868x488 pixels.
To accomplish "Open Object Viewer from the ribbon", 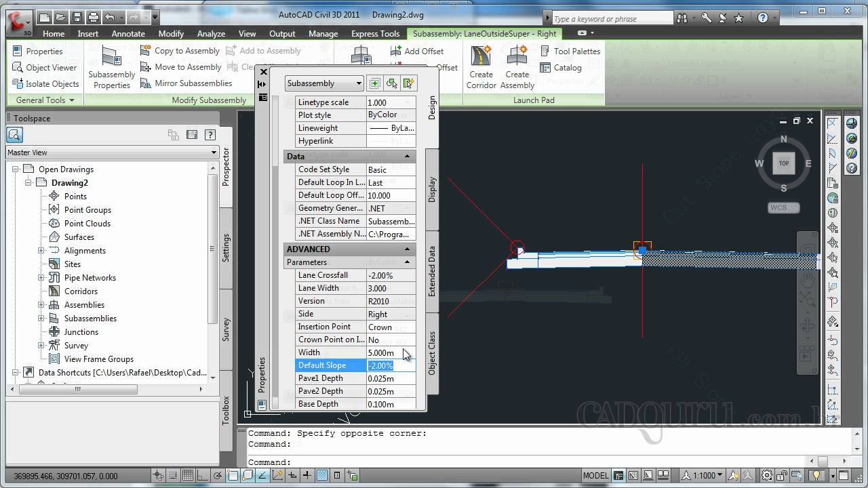I will pyautogui.click(x=45, y=67).
